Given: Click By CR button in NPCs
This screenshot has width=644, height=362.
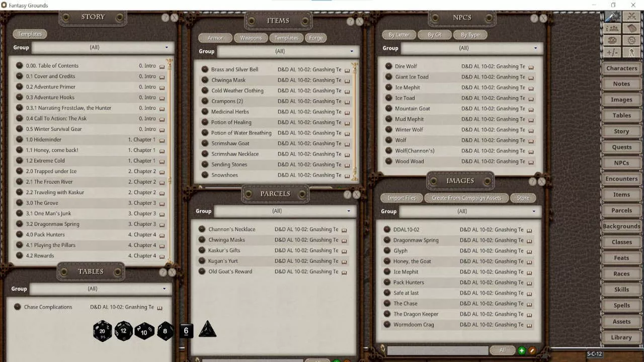Looking at the screenshot, I should pyautogui.click(x=434, y=35).
